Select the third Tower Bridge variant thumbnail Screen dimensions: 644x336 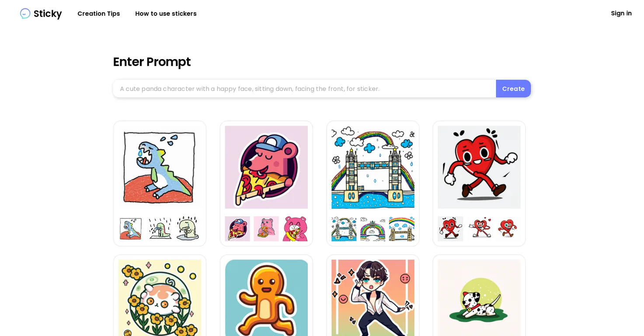point(402,229)
